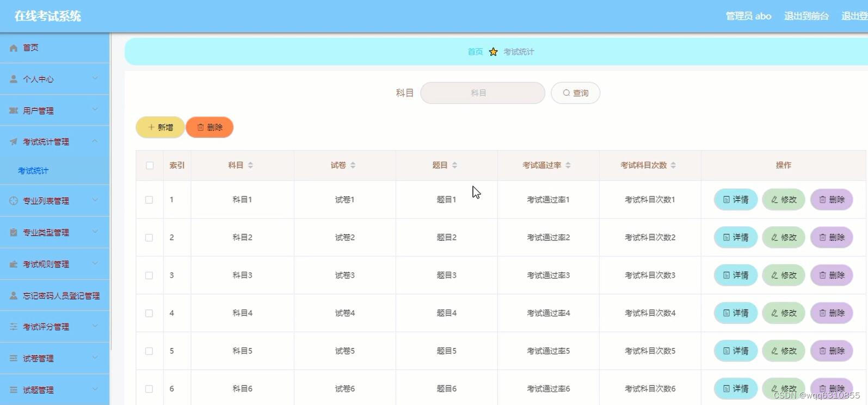Check the checkbox for row 科目2
This screenshot has height=405, width=868.
[149, 238]
